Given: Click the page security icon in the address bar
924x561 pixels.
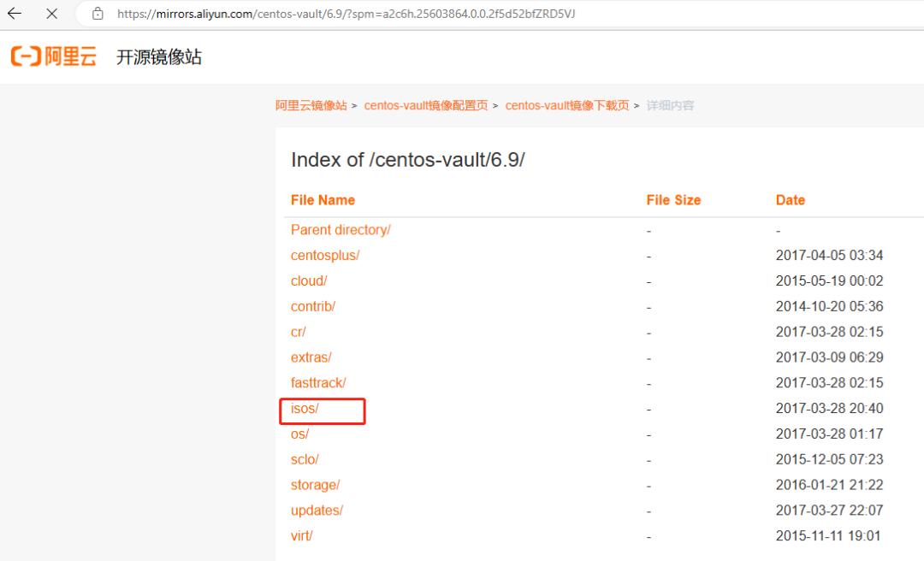Looking at the screenshot, I should tap(97, 14).
